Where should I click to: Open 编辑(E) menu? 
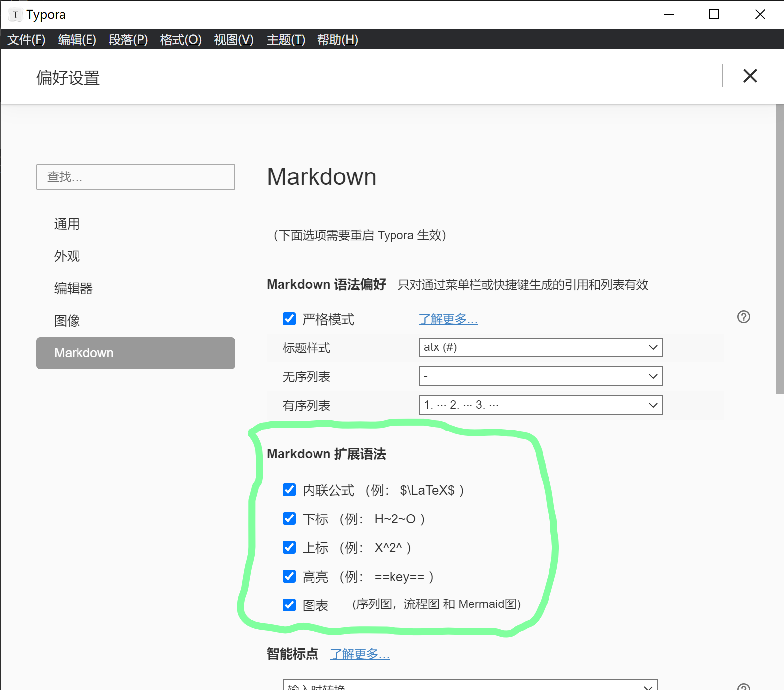pos(77,40)
